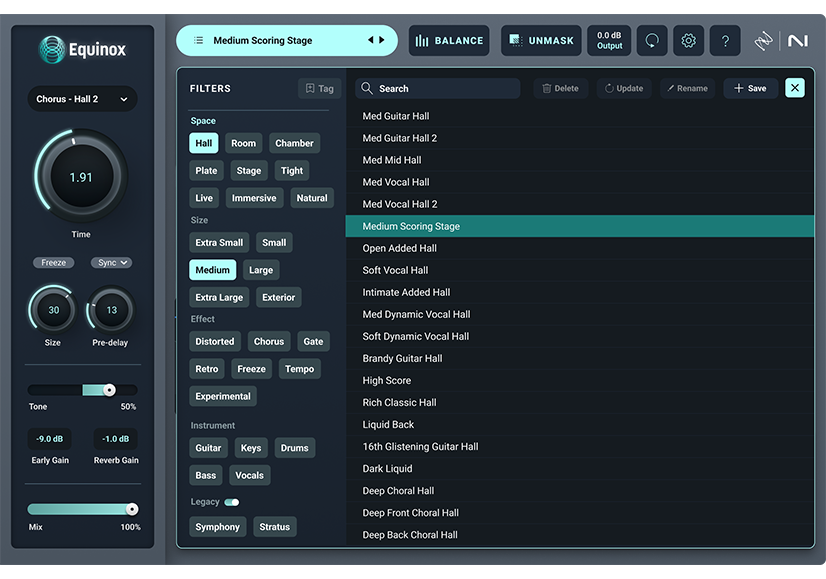
Task: Enable the Immersive space filter
Action: [254, 198]
